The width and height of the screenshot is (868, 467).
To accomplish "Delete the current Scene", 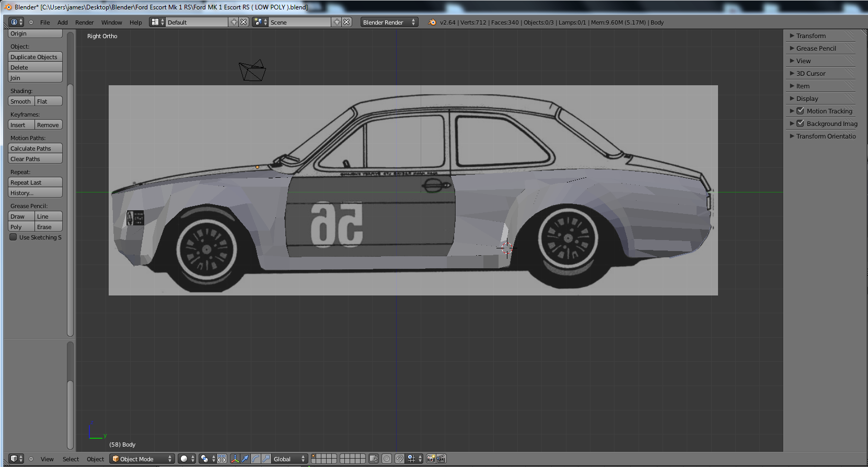I will click(346, 22).
